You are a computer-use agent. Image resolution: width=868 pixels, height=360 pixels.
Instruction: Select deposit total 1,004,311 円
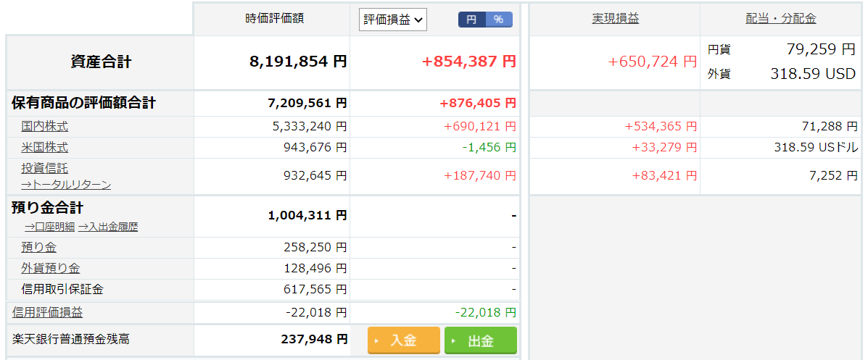(x=307, y=216)
